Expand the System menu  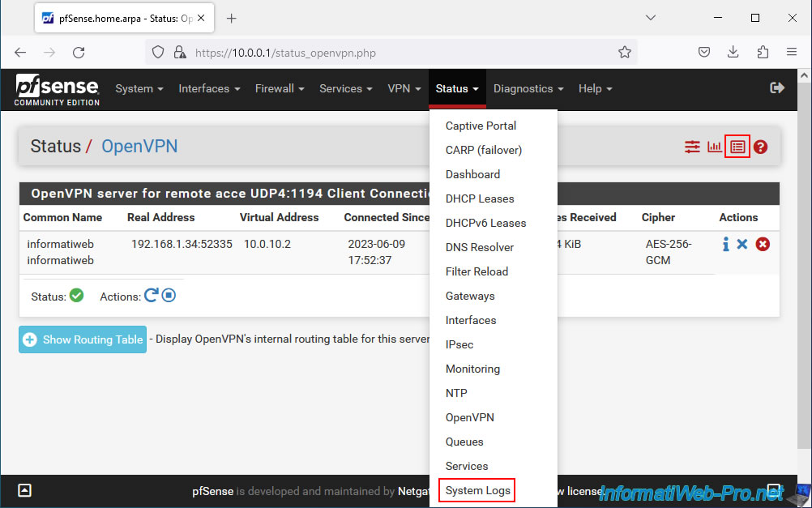point(139,88)
